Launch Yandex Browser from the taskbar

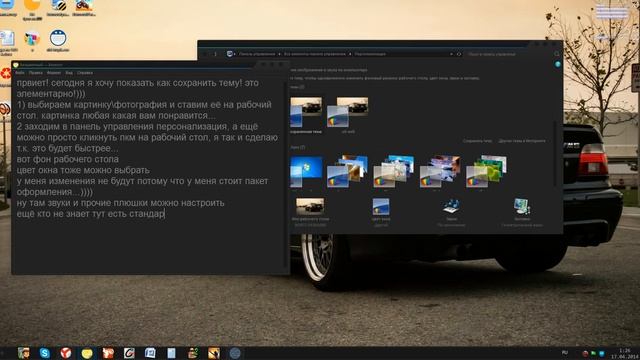(66, 353)
